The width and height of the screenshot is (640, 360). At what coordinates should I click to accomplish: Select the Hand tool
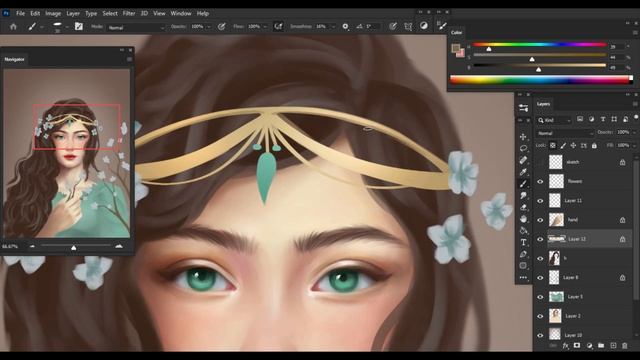click(523, 219)
